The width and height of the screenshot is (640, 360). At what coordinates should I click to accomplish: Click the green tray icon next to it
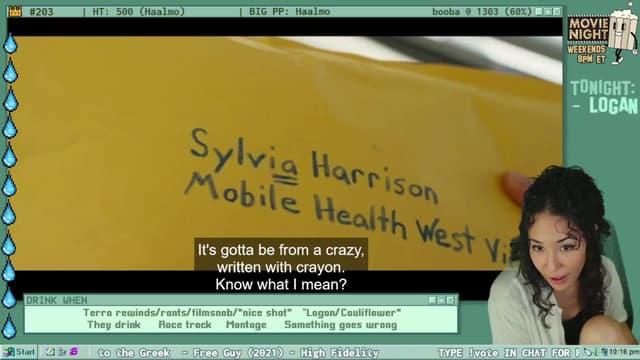[596, 352]
